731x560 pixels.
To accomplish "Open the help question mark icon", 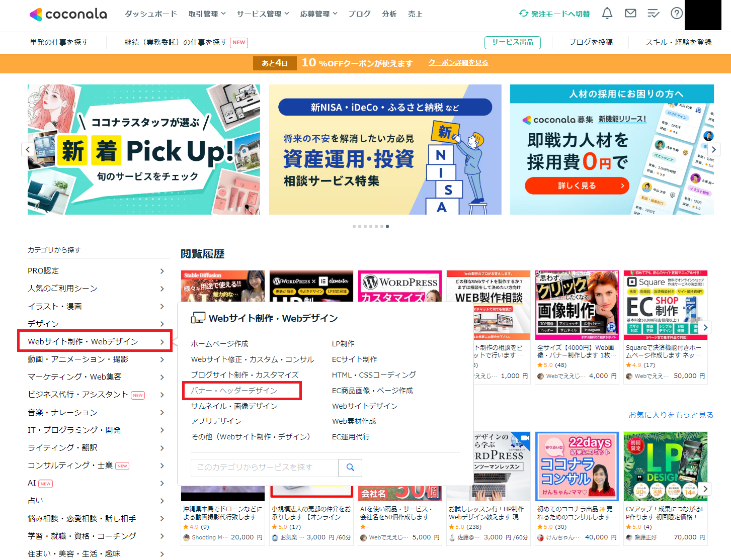I will point(677,14).
